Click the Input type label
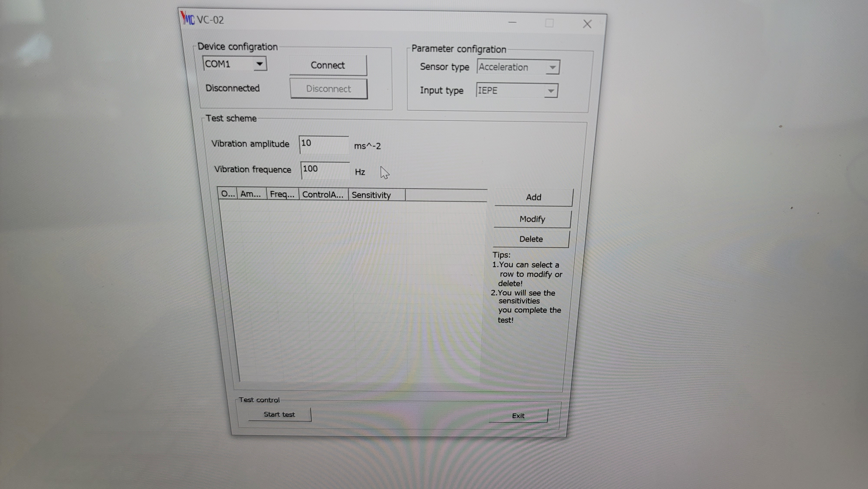The height and width of the screenshot is (489, 868). (x=441, y=91)
